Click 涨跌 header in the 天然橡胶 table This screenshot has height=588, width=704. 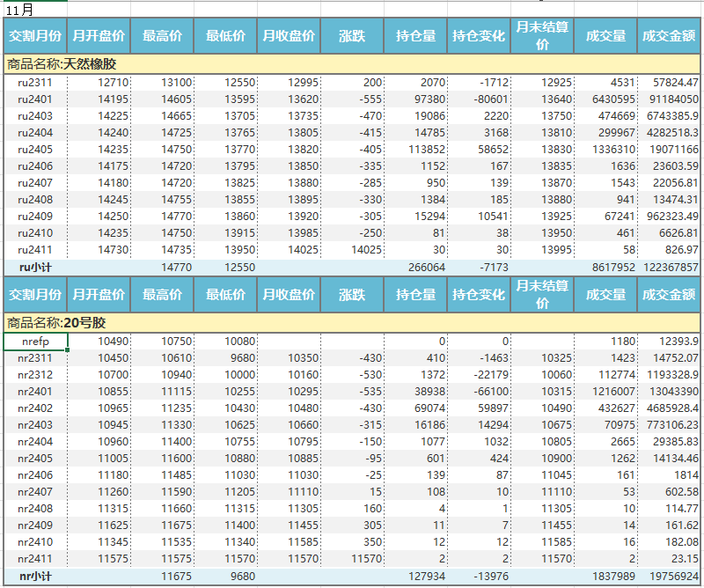pos(352,37)
